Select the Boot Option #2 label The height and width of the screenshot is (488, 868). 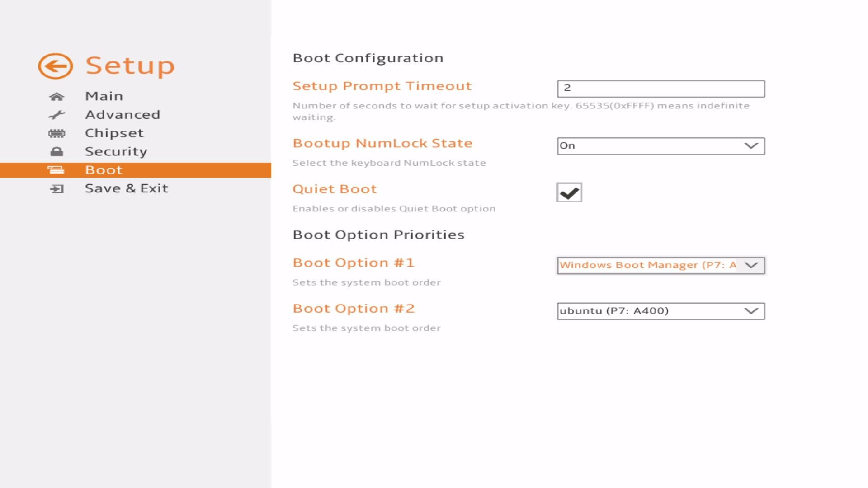click(x=354, y=309)
